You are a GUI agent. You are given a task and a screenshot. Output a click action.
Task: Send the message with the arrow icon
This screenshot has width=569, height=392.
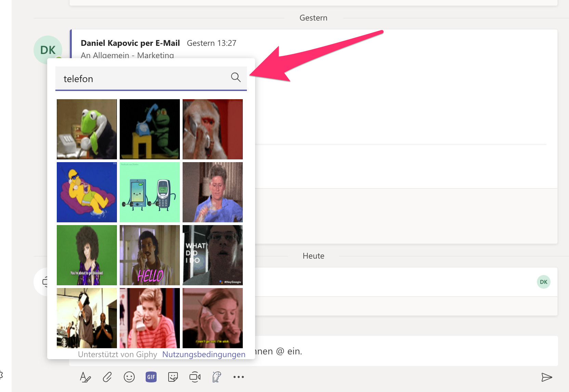coord(547,377)
